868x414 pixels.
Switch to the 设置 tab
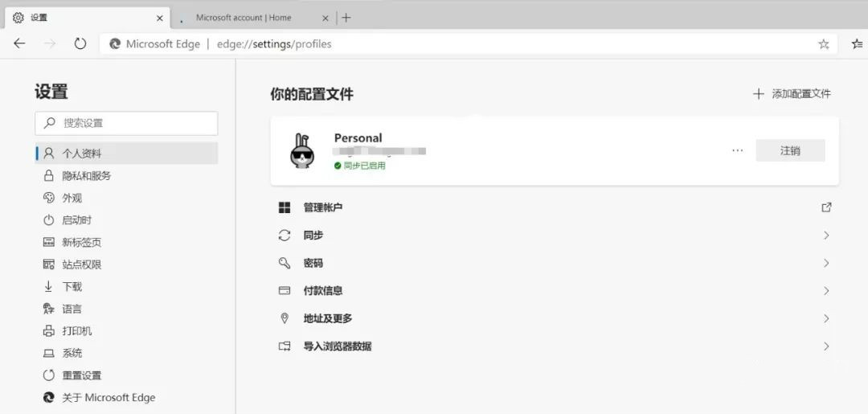(87, 18)
